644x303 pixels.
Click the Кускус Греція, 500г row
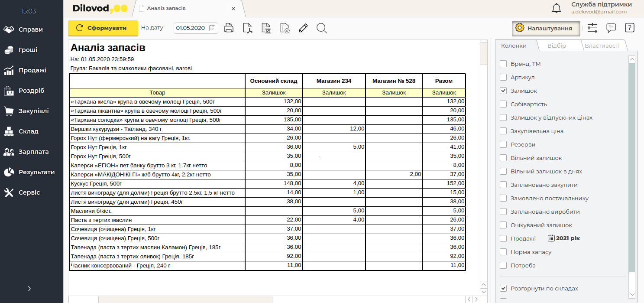(267, 183)
